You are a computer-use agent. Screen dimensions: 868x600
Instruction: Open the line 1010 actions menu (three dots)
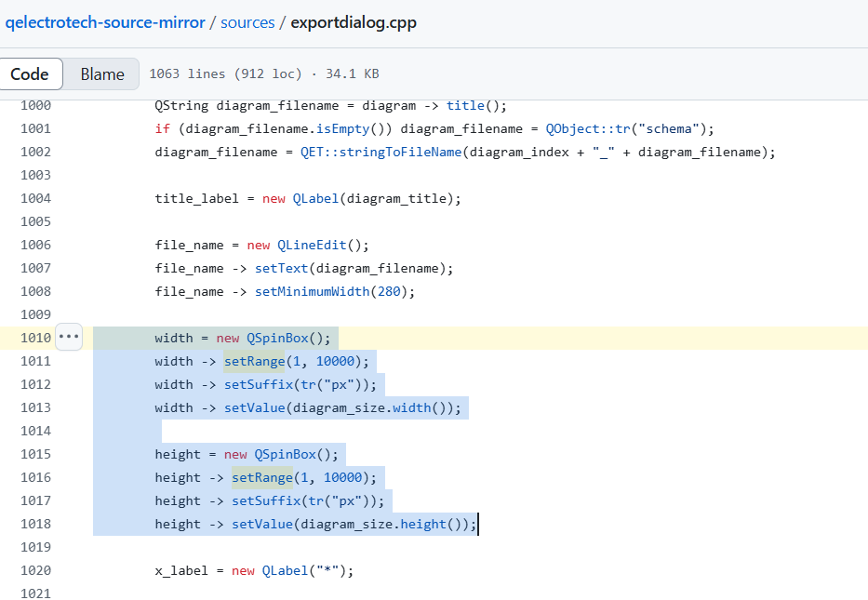point(70,337)
